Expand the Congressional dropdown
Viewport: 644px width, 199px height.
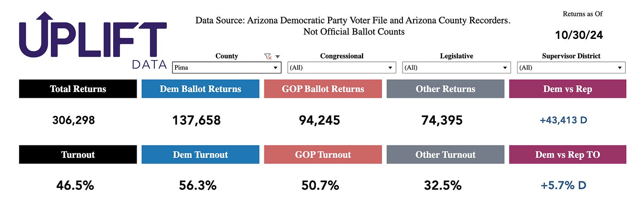(x=342, y=68)
